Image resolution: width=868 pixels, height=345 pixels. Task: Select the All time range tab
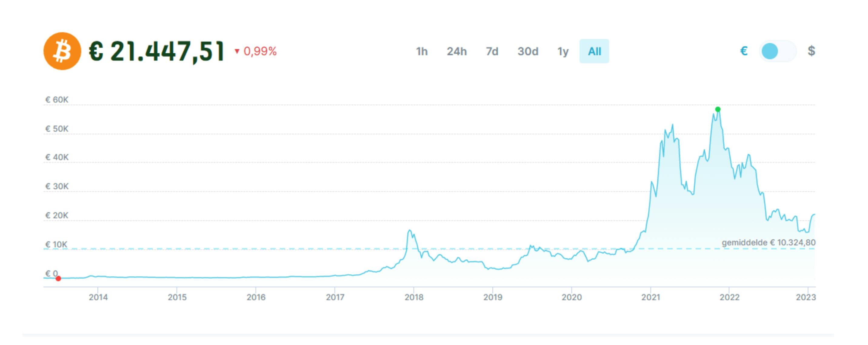click(x=594, y=51)
